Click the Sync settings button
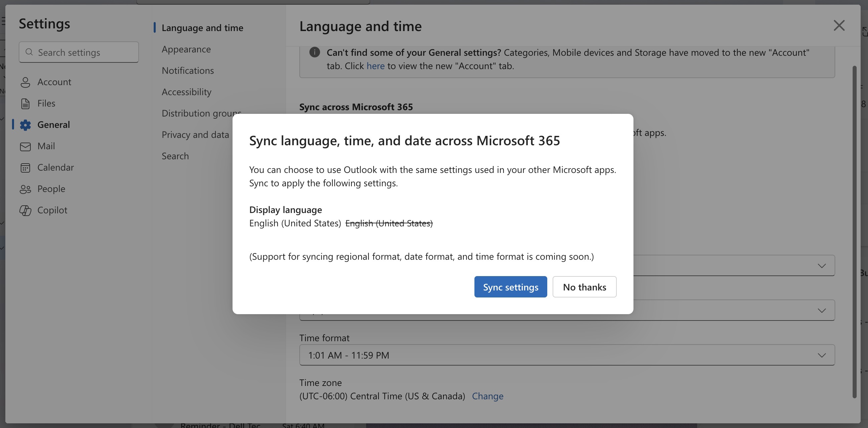Viewport: 868px width, 428px height. tap(510, 286)
